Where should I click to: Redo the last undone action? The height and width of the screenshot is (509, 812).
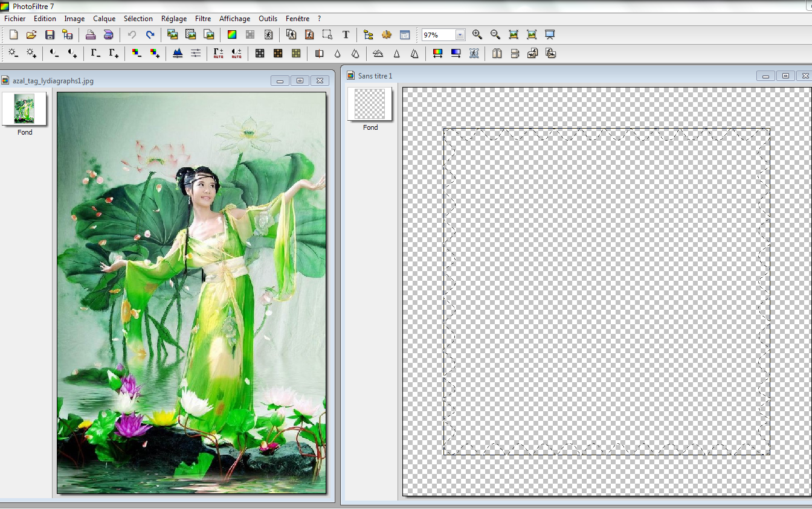(150, 35)
